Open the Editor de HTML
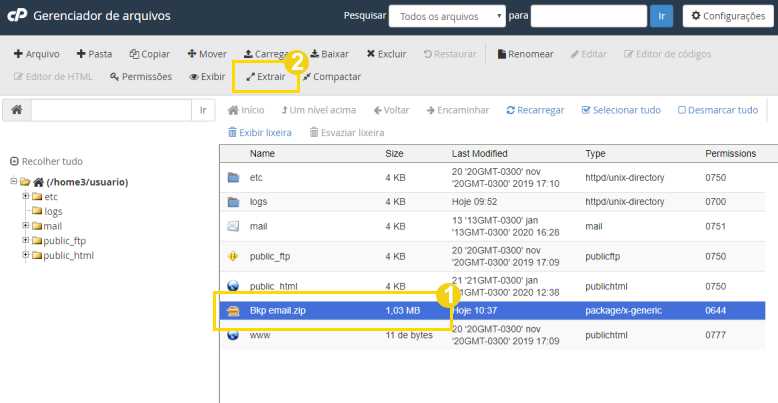This screenshot has height=403, width=778. tap(53, 77)
